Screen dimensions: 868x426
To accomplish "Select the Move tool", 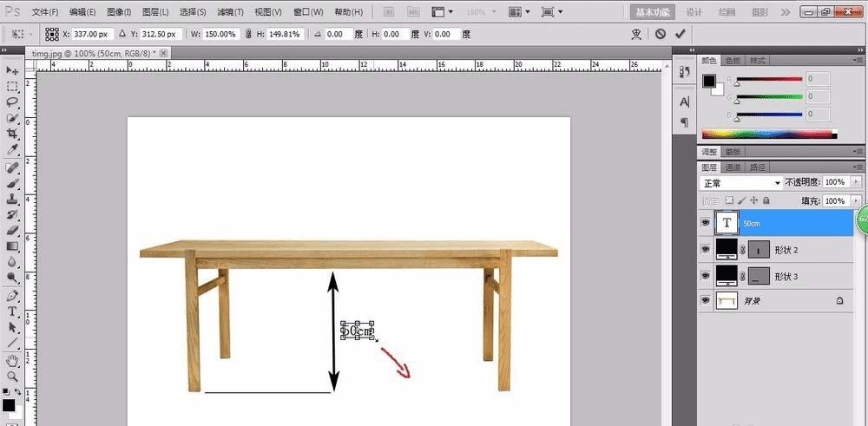I will click(11, 71).
